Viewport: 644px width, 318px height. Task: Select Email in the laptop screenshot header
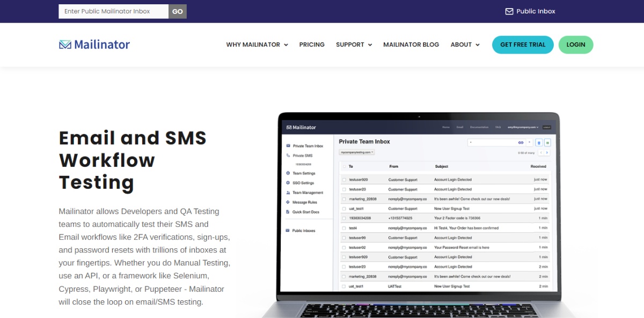[459, 127]
